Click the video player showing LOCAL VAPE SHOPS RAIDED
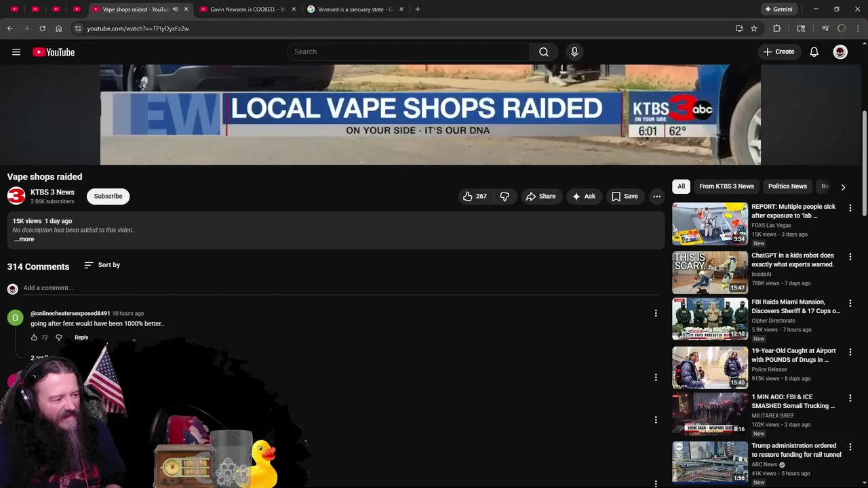 (431, 115)
